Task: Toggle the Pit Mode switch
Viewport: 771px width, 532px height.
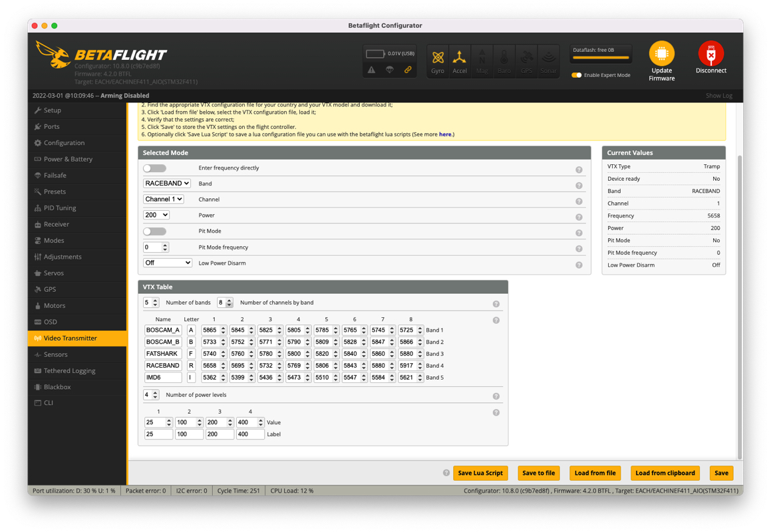Action: click(x=154, y=231)
